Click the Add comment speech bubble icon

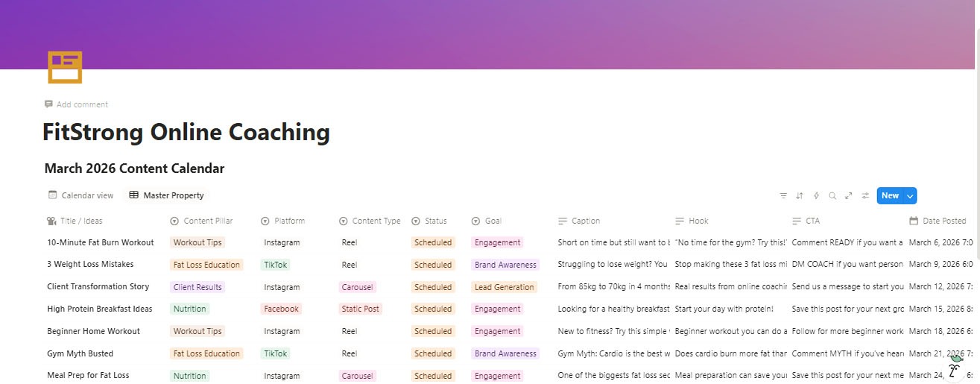click(48, 104)
